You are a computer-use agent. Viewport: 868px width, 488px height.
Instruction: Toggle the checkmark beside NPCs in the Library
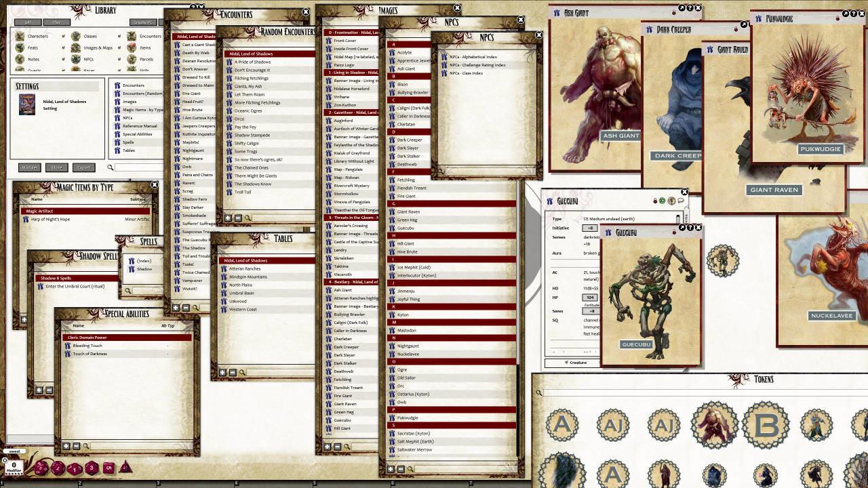119,58
